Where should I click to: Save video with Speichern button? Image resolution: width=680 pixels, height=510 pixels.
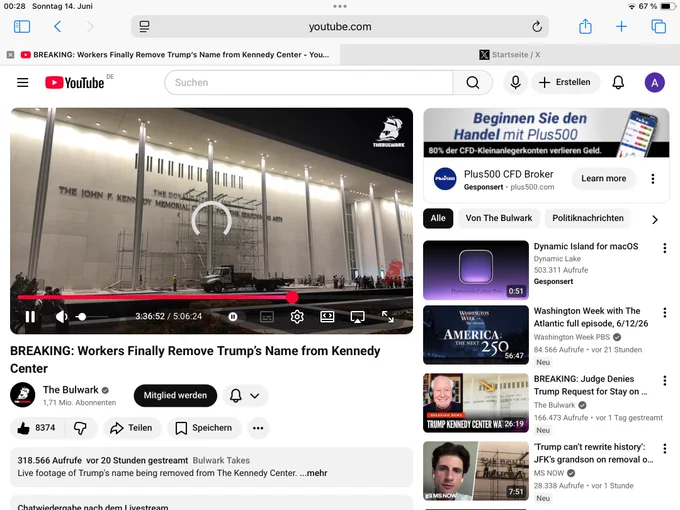click(204, 428)
